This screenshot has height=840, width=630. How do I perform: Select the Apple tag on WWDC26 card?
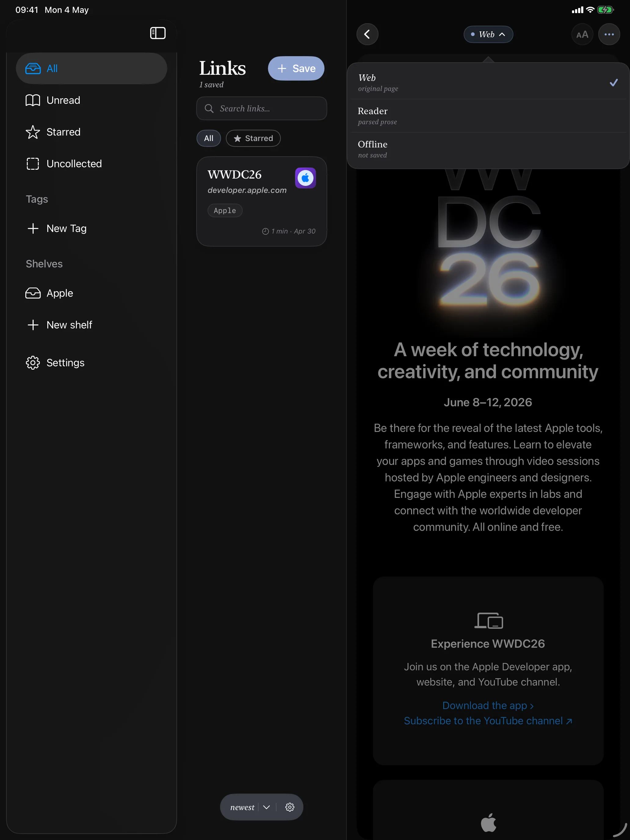tap(225, 210)
